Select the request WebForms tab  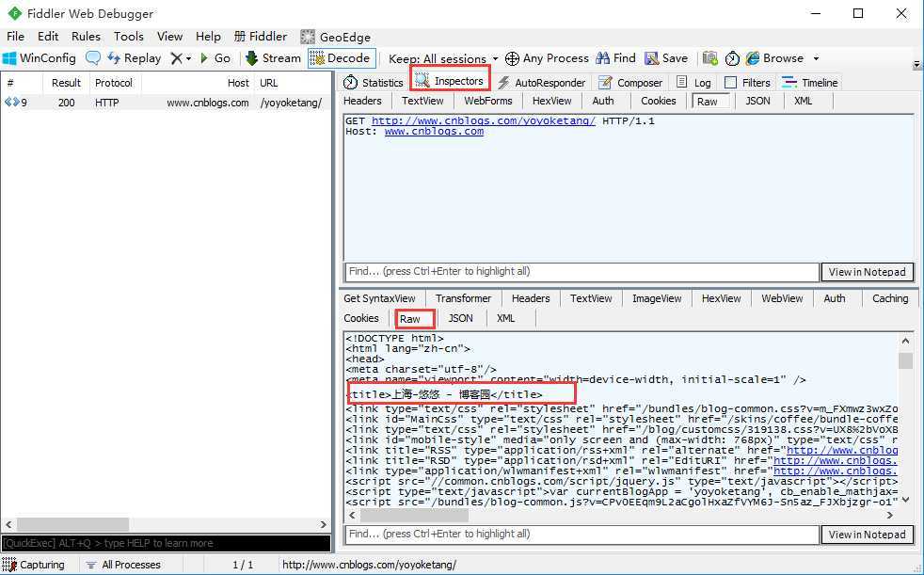coord(488,101)
